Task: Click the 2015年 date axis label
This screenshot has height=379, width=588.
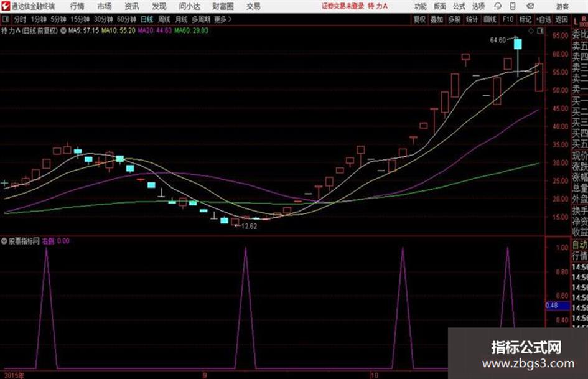Action: (x=14, y=375)
